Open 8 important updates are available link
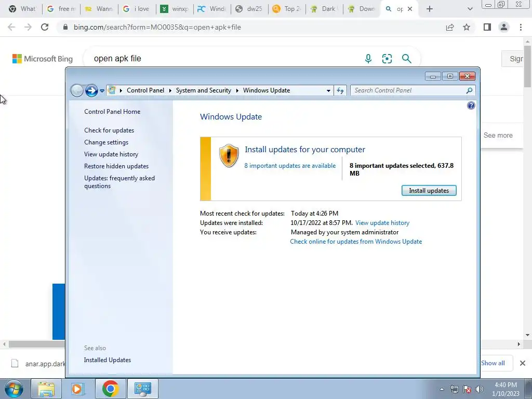The width and height of the screenshot is (532, 399). point(290,166)
